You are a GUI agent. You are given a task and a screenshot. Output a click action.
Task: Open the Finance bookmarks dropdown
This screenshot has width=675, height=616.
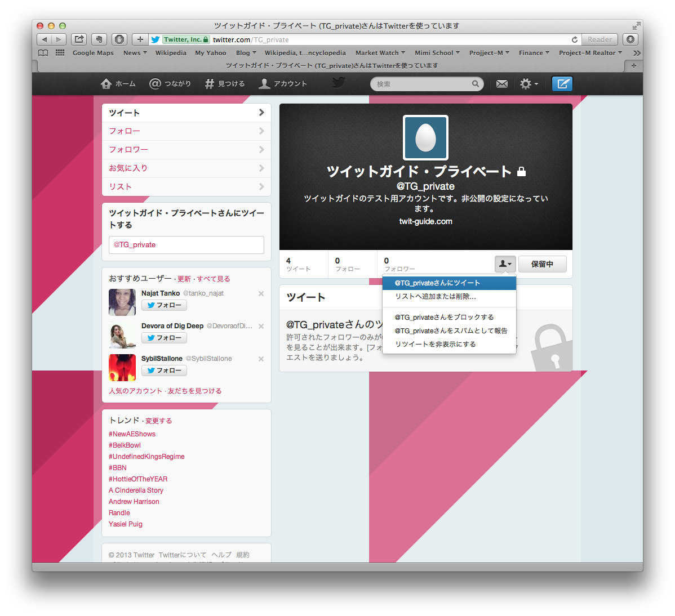click(x=534, y=53)
